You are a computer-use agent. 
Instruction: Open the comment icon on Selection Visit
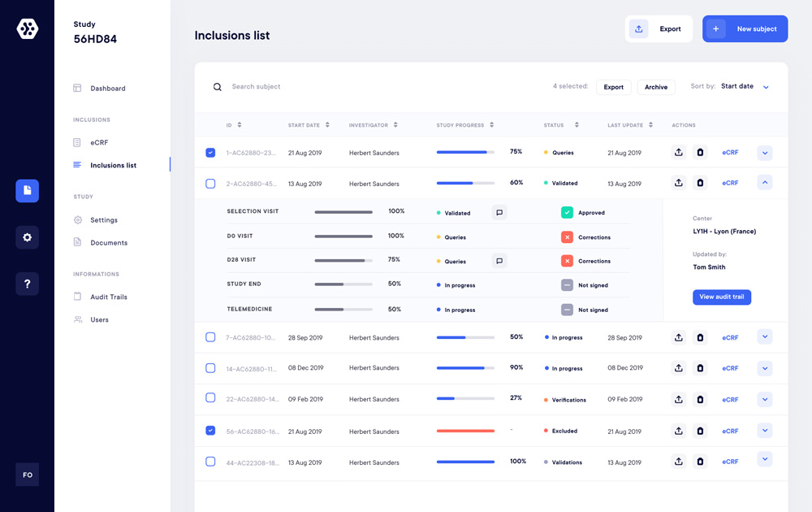pyautogui.click(x=499, y=212)
